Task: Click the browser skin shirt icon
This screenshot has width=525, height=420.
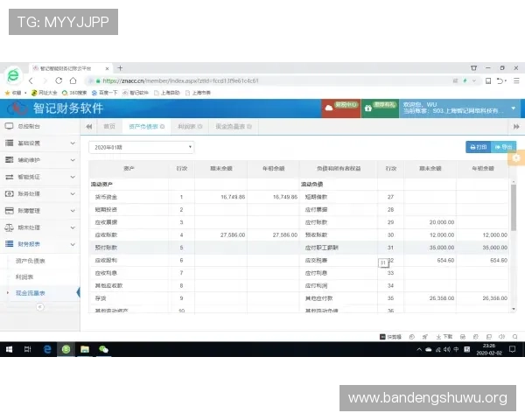Action: click(x=473, y=68)
